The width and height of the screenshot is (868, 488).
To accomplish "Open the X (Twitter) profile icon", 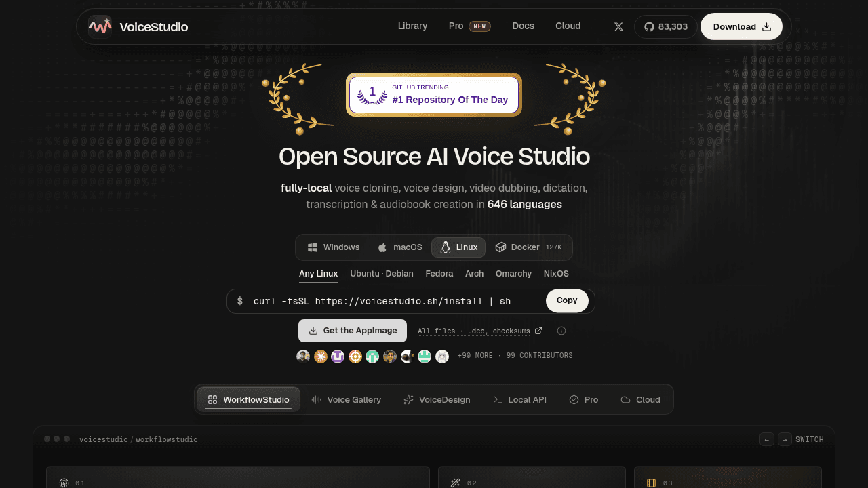I will pos(618,26).
